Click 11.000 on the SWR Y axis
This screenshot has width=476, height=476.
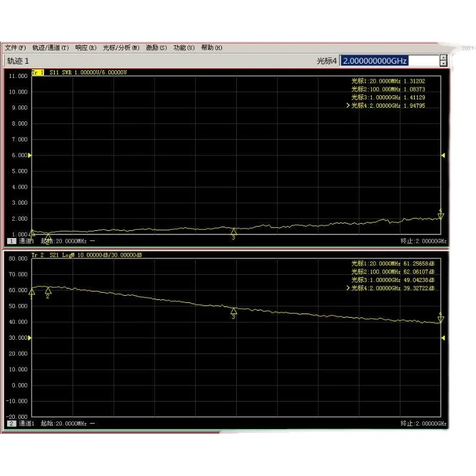click(x=18, y=76)
